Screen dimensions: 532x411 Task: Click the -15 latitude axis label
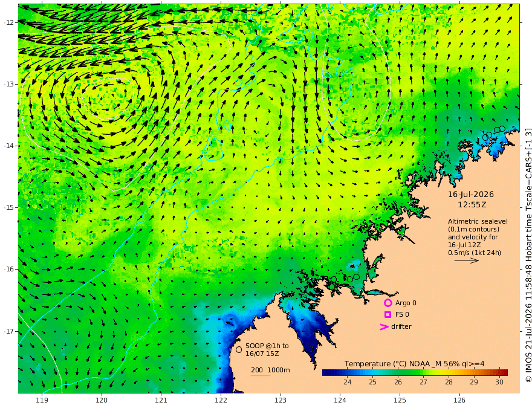[9, 207]
